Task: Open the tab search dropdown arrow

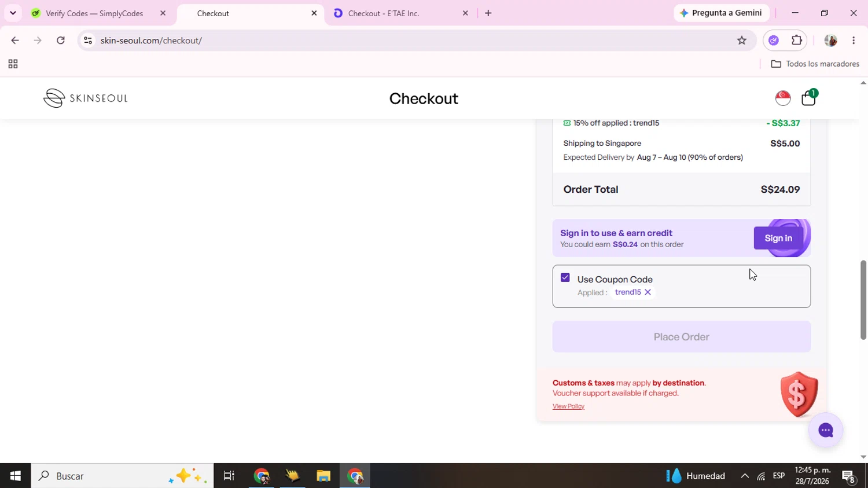Action: (13, 13)
